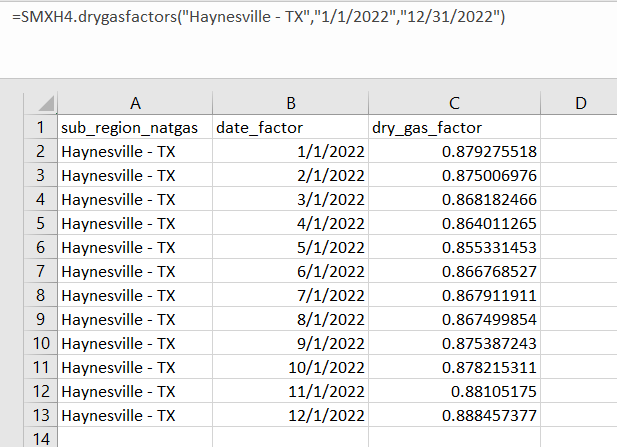Click date cell 1/1/2022
Viewport: 617px width, 447px height.
tap(290, 151)
